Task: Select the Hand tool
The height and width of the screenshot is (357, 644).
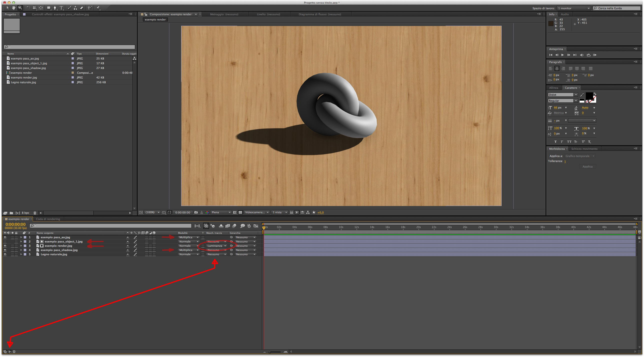Action: click(x=14, y=8)
